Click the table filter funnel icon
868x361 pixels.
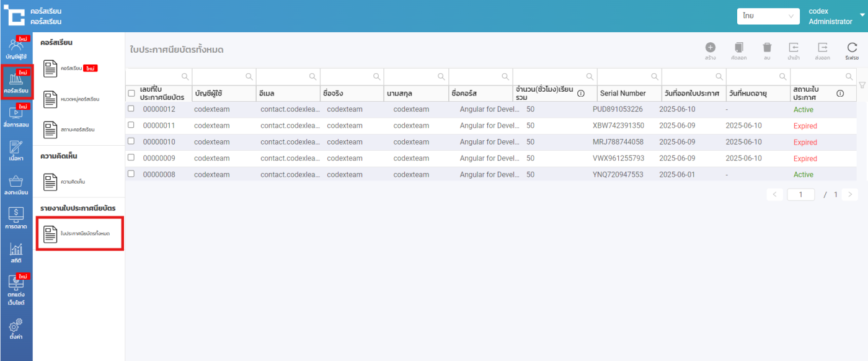point(862,85)
